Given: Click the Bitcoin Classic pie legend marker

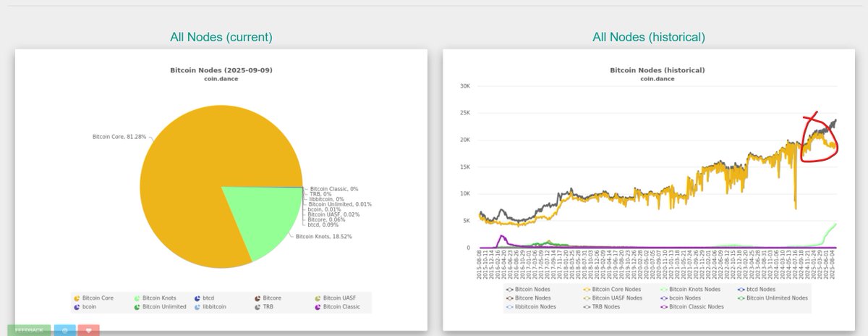Looking at the screenshot, I should (317, 307).
